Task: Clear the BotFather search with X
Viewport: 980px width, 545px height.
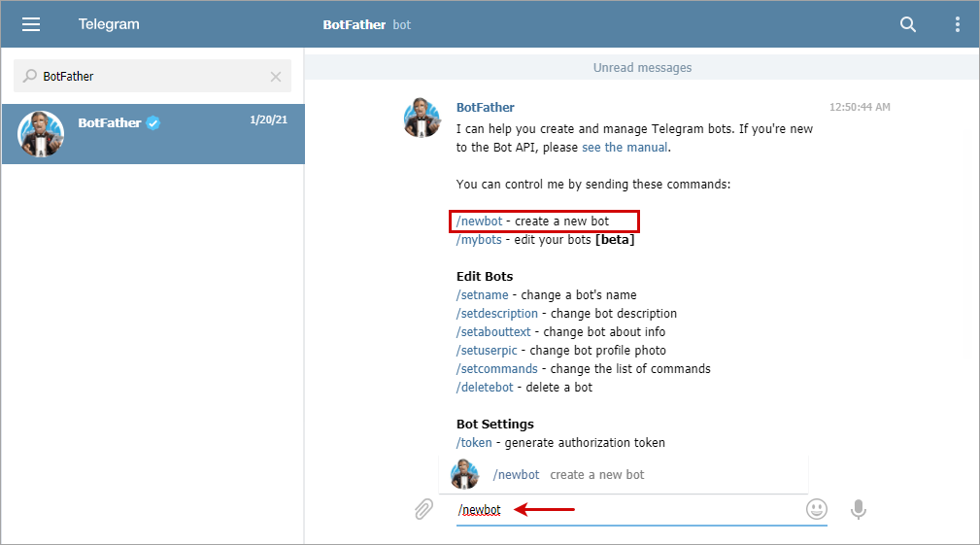Action: pyautogui.click(x=276, y=76)
